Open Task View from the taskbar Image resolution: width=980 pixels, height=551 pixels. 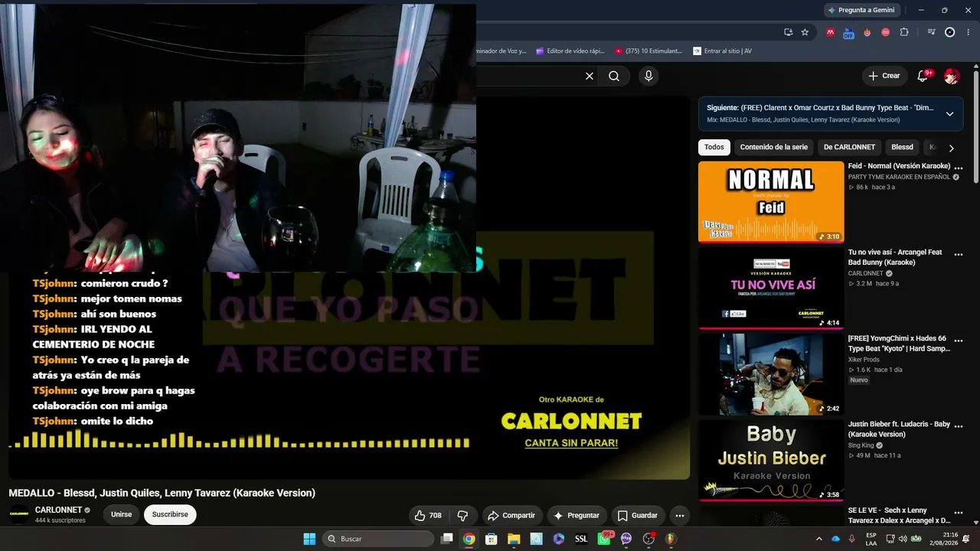pos(447,539)
